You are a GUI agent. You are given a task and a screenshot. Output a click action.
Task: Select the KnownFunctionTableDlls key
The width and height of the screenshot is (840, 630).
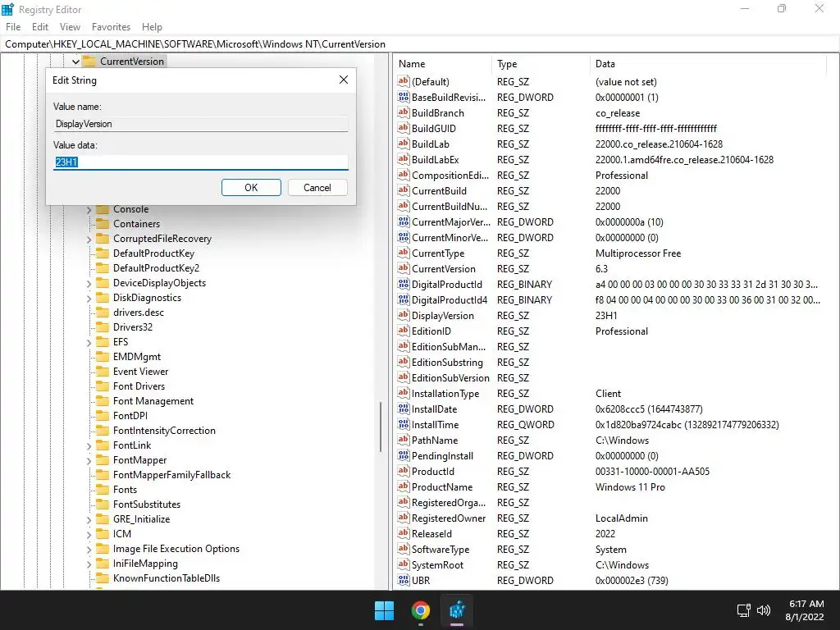166,578
